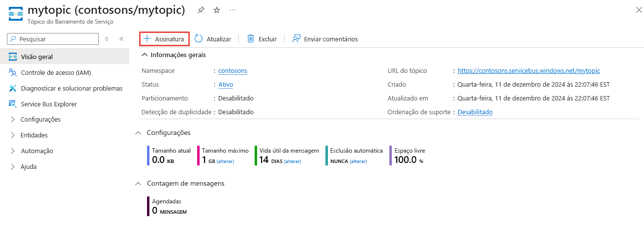Click Atualizar to refresh the topic
The image size is (644, 227).
point(213,39)
